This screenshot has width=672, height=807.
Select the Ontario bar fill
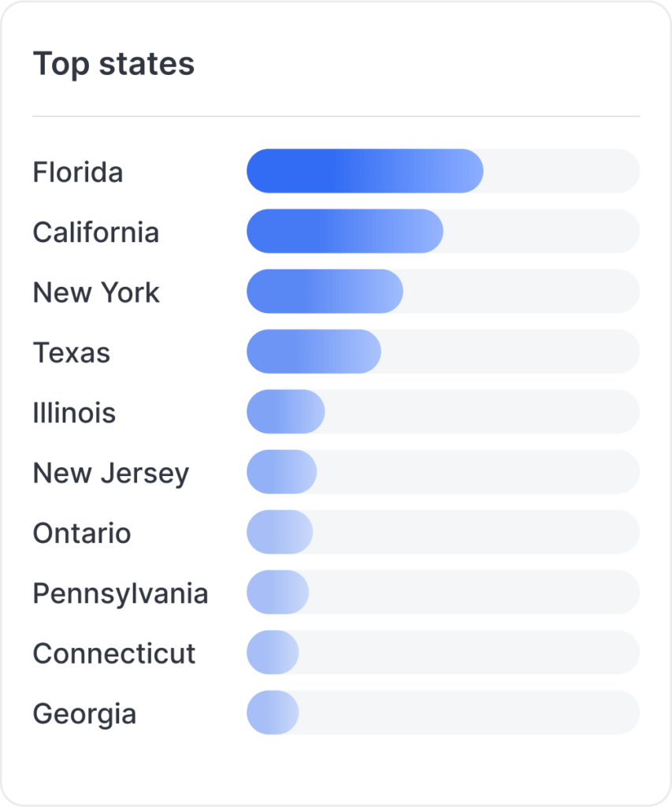(x=280, y=532)
